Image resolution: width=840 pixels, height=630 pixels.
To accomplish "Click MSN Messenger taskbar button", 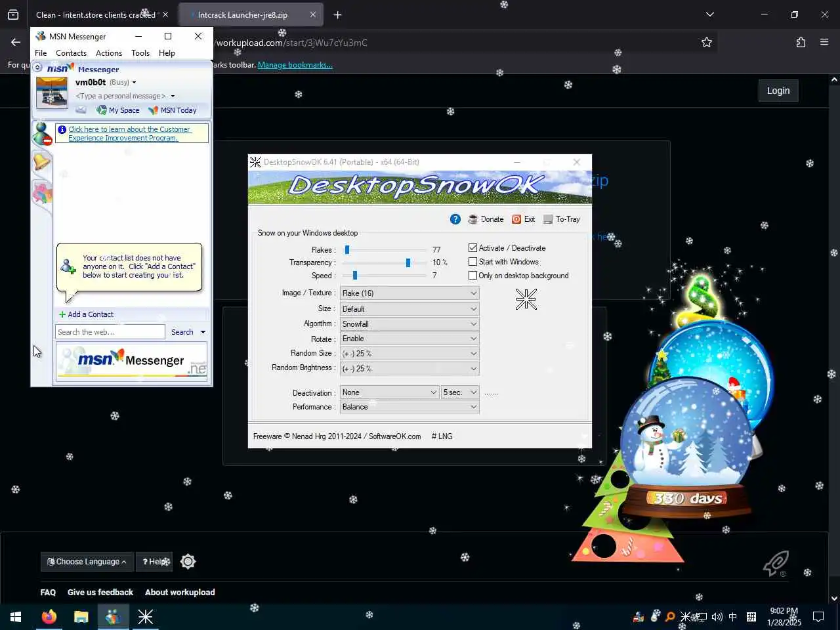I will (113, 616).
